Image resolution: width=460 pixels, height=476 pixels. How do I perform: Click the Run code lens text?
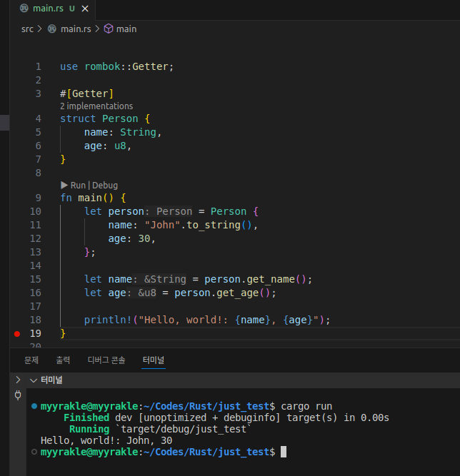tap(78, 185)
